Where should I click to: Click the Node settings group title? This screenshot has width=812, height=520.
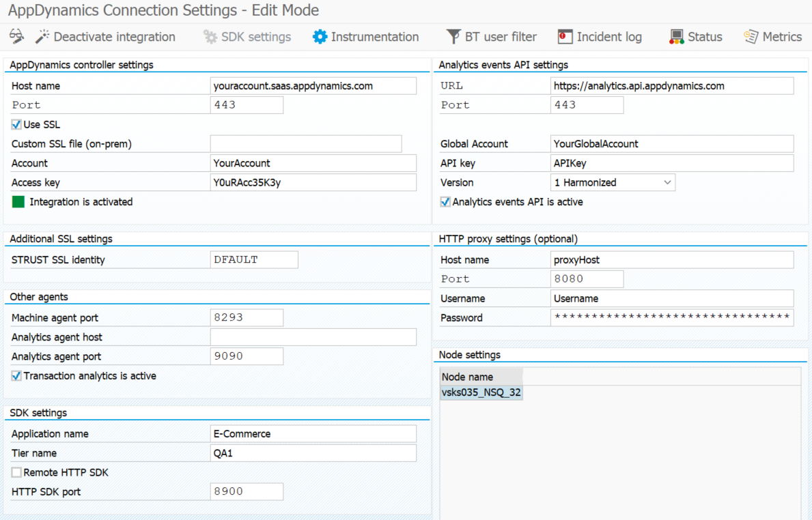coord(470,354)
